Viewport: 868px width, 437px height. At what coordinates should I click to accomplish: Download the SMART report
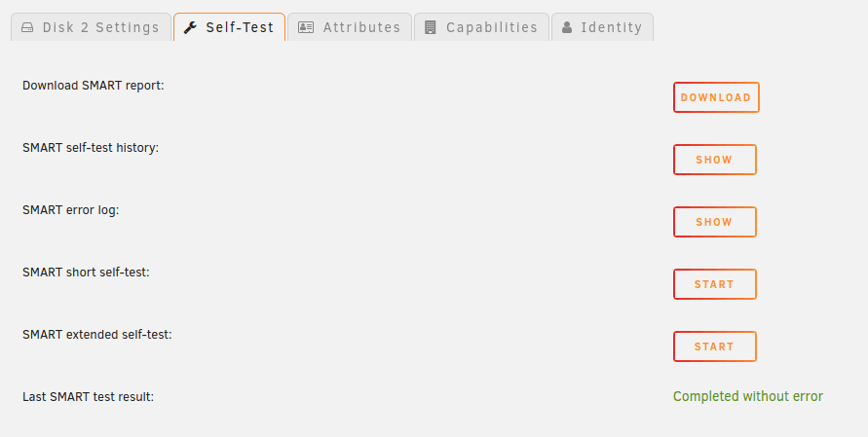click(x=716, y=97)
